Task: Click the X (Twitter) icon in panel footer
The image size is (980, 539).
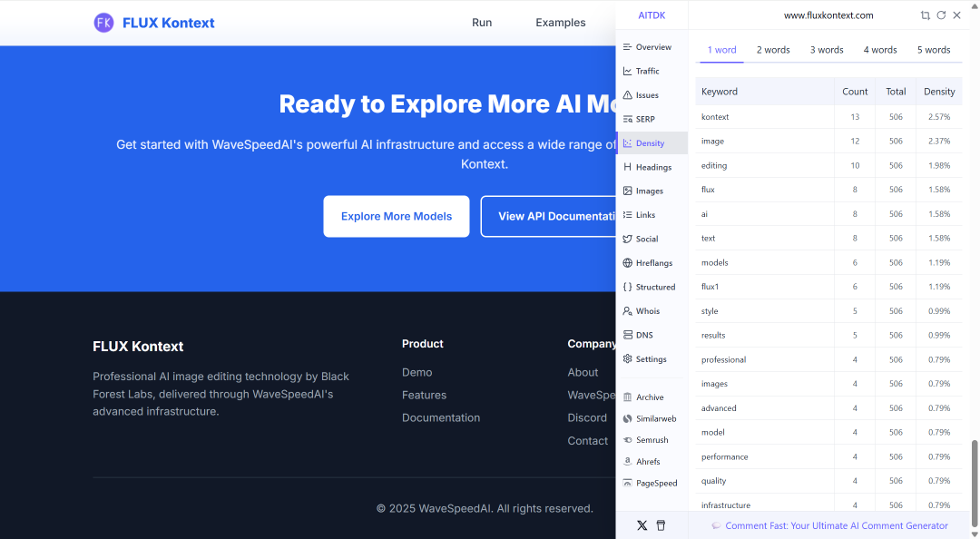Action: 642,525
